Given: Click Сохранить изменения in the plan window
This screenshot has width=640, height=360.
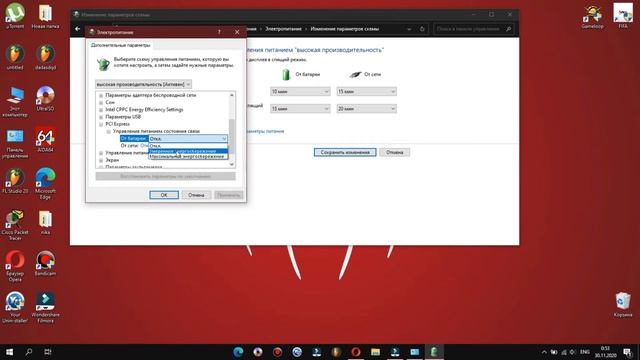Looking at the screenshot, I should pos(345,152).
